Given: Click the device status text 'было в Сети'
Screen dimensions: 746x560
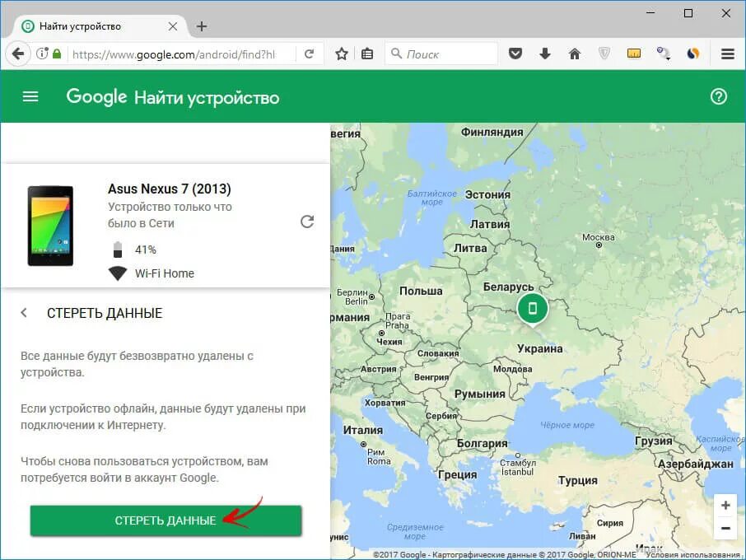Looking at the screenshot, I should pyautogui.click(x=141, y=223).
